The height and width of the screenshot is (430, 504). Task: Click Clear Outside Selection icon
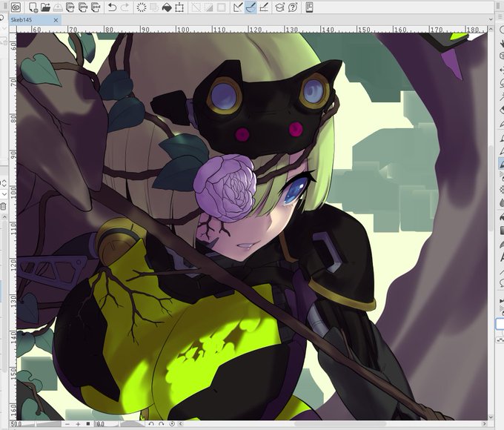154,7
